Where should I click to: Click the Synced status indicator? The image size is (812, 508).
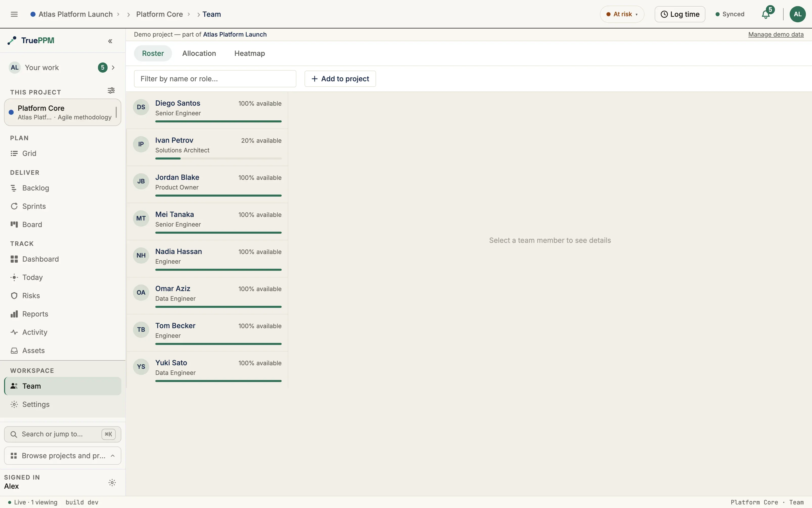[730, 14]
